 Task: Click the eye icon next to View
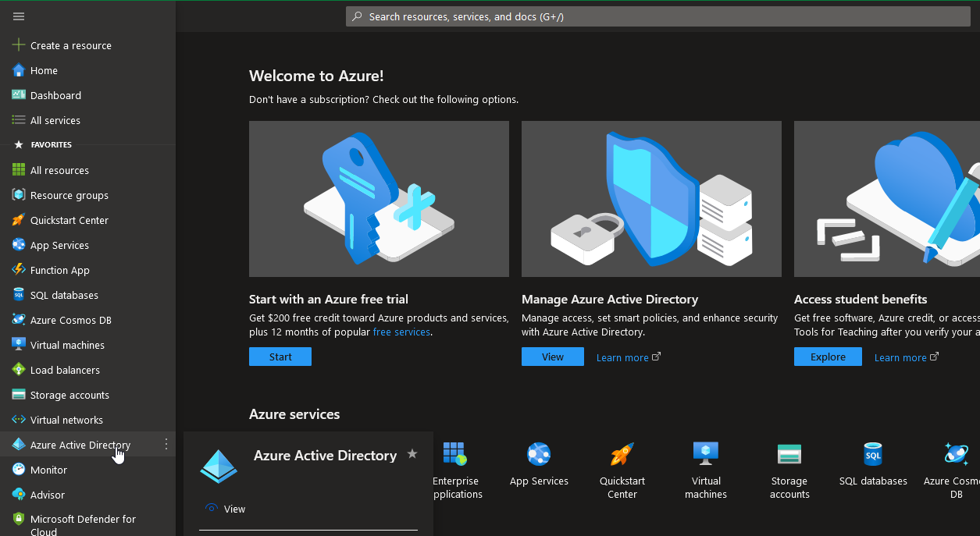(x=211, y=509)
